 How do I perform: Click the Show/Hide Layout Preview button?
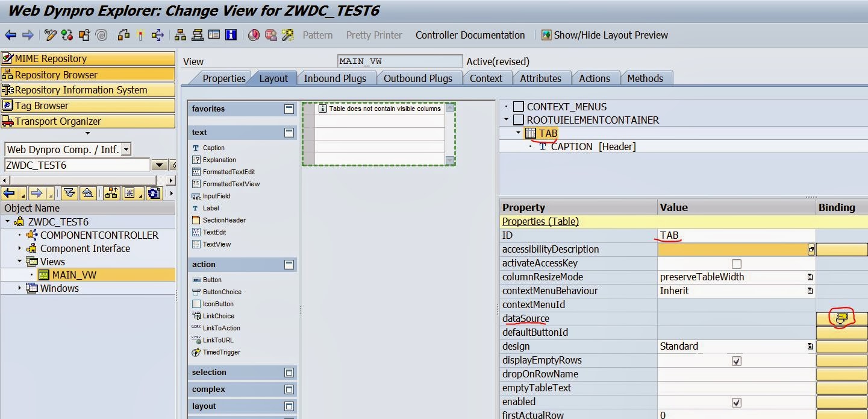(x=604, y=35)
